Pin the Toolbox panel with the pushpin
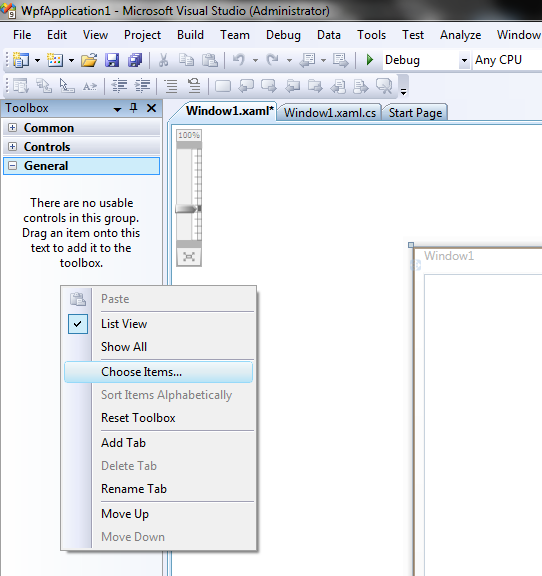Image resolution: width=542 pixels, height=576 pixels. coord(133,108)
